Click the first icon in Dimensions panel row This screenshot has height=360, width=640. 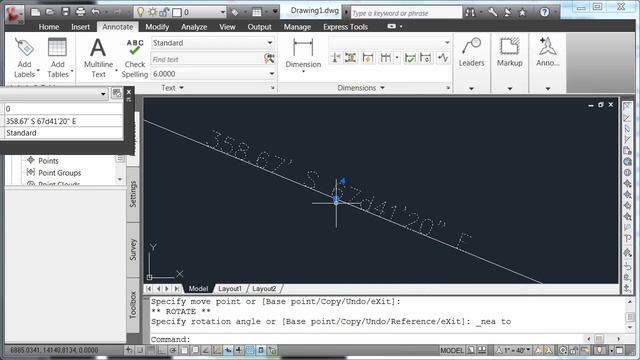335,58
